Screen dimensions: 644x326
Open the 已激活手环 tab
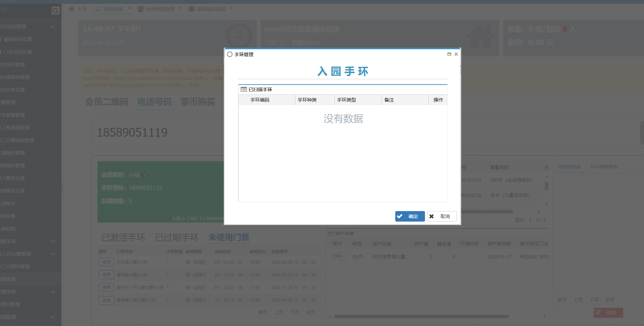(x=123, y=238)
